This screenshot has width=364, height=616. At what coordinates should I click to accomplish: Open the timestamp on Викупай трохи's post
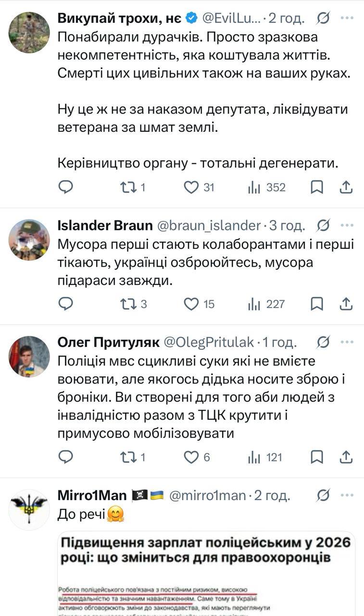[286, 17]
